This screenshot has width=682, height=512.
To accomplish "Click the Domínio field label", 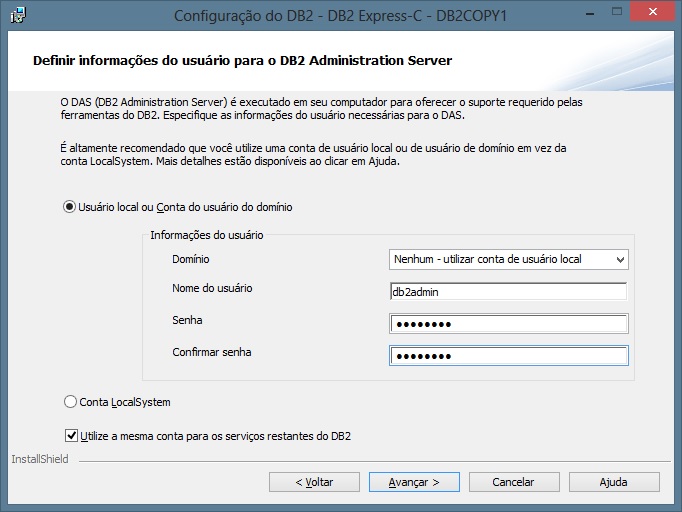I will (x=191, y=259).
